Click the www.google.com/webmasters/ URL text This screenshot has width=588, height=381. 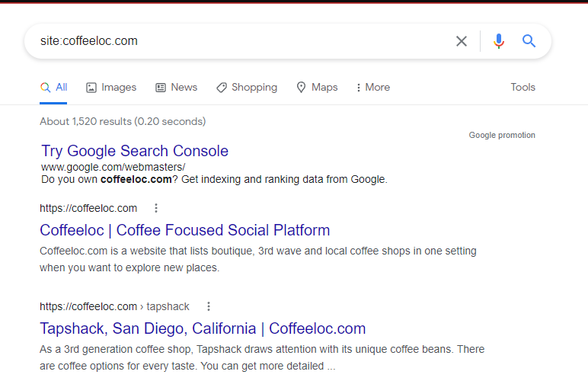pos(113,167)
